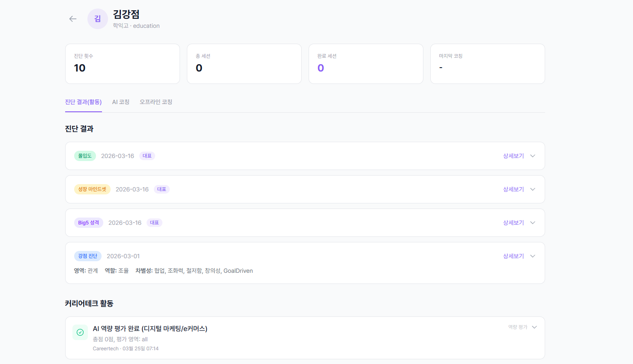Expand the 성장 마인드셋 result chevron
Viewport: 633px width, 364px height.
(x=533, y=189)
